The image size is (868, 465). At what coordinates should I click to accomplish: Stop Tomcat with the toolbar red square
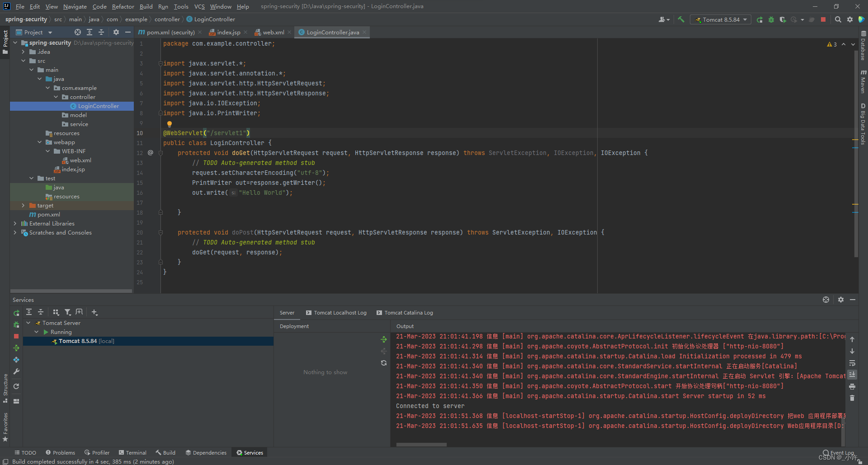[823, 19]
